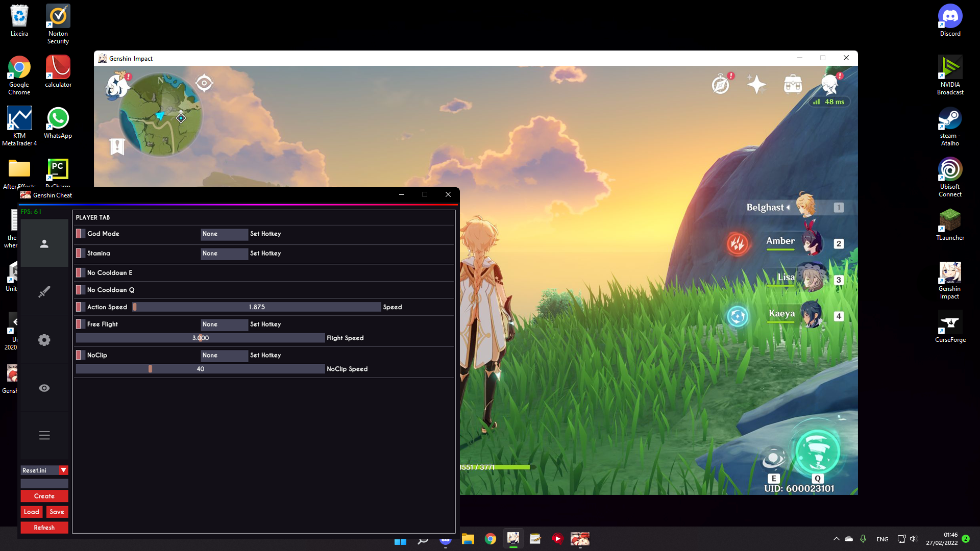Open the hamburger menu tab in cheat sidebar
Viewport: 980px width, 551px height.
[x=44, y=436]
